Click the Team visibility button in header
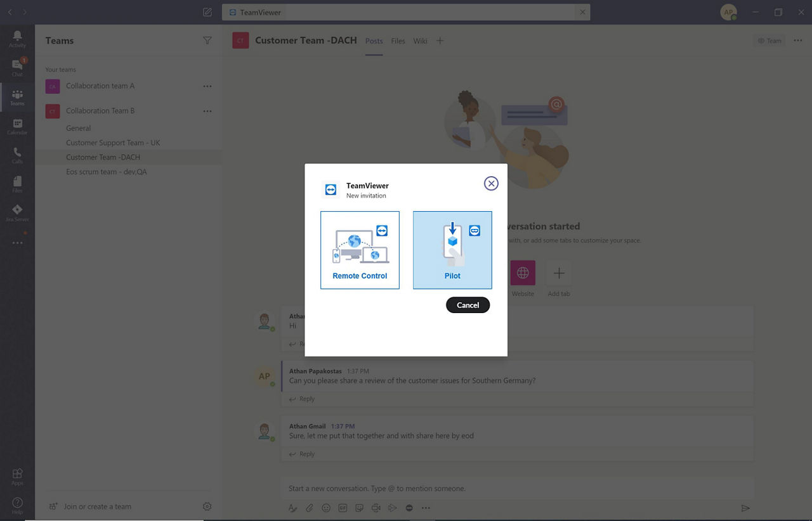The width and height of the screenshot is (812, 521). tap(769, 41)
